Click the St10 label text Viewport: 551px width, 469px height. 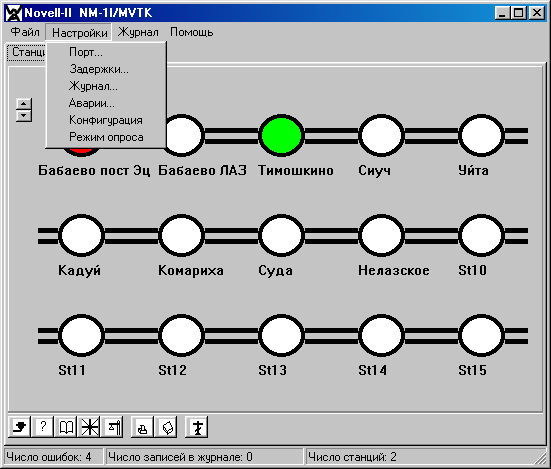[473, 271]
